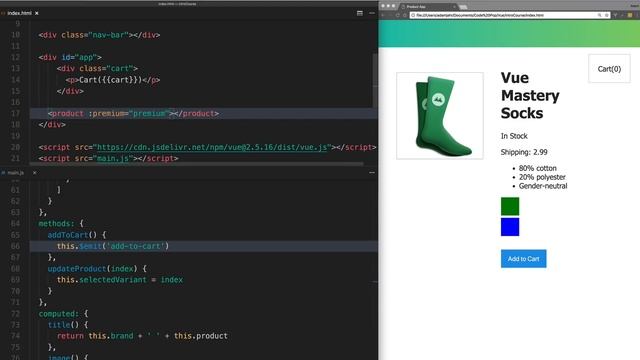
Task: Select the main.js editor tab
Action: pos(16,173)
